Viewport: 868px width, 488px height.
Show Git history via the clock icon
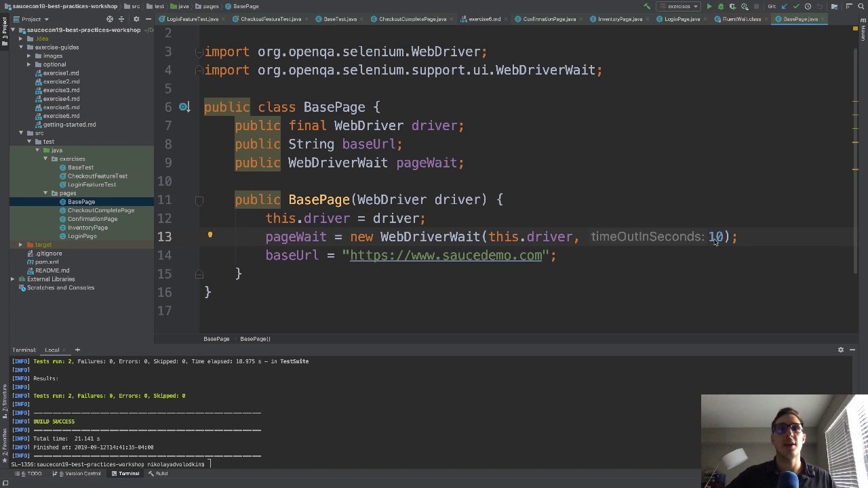(x=808, y=7)
